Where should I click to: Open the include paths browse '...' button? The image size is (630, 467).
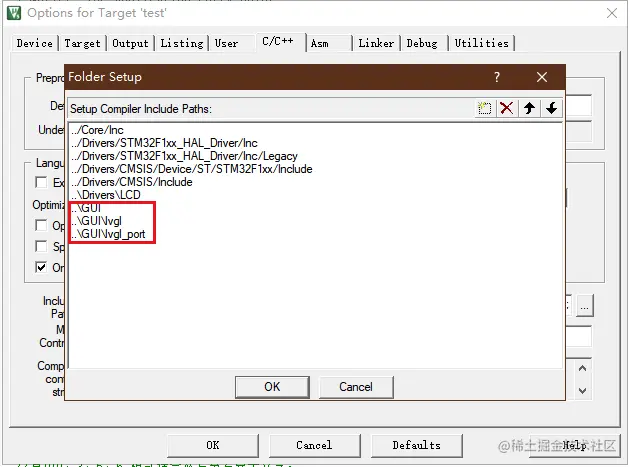[x=585, y=306]
